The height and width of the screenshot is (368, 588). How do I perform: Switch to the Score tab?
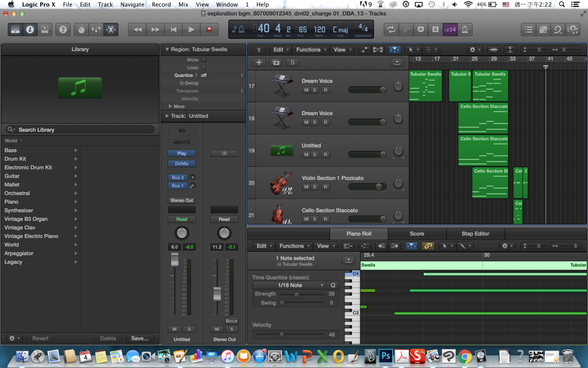[417, 233]
